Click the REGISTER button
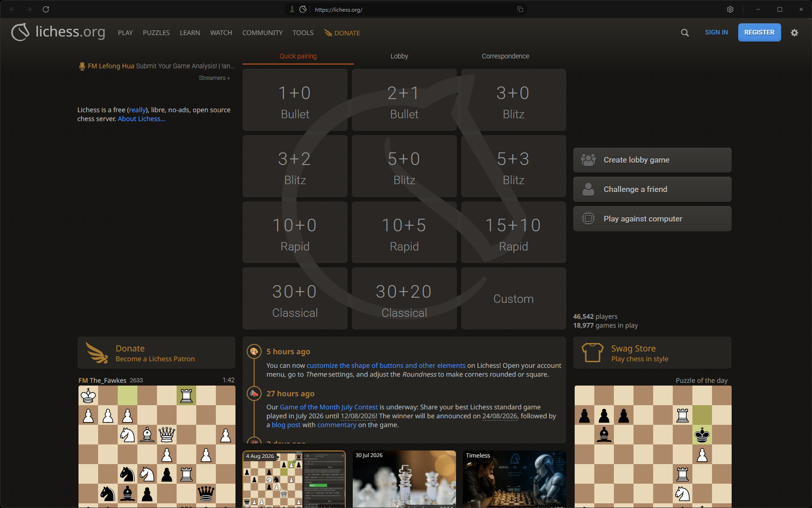812x508 pixels. tap(759, 32)
